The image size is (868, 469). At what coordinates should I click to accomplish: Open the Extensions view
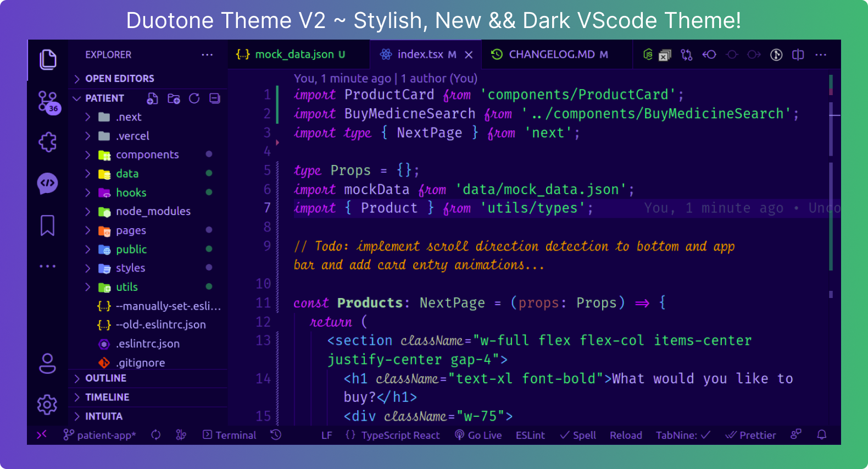[48, 142]
